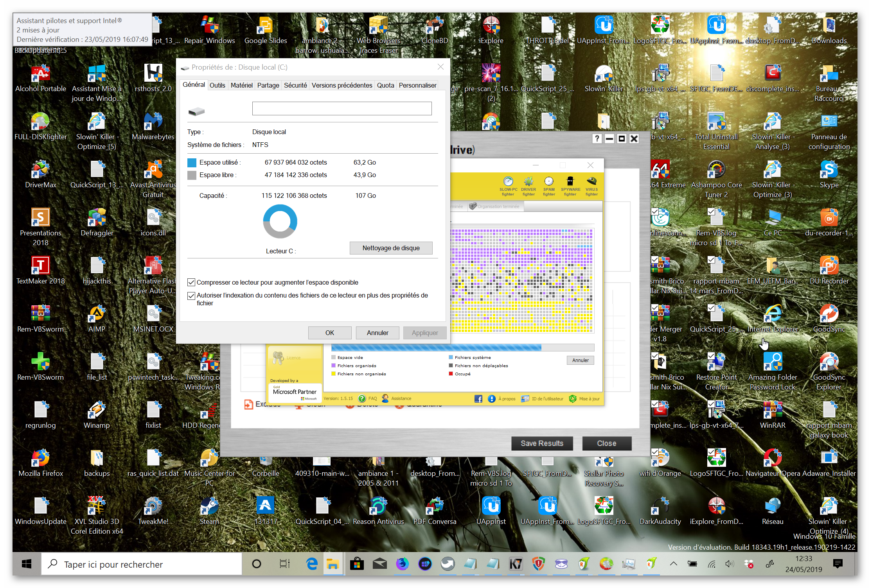
Task: Open the Internet Explorer desktop icon
Action: click(773, 319)
